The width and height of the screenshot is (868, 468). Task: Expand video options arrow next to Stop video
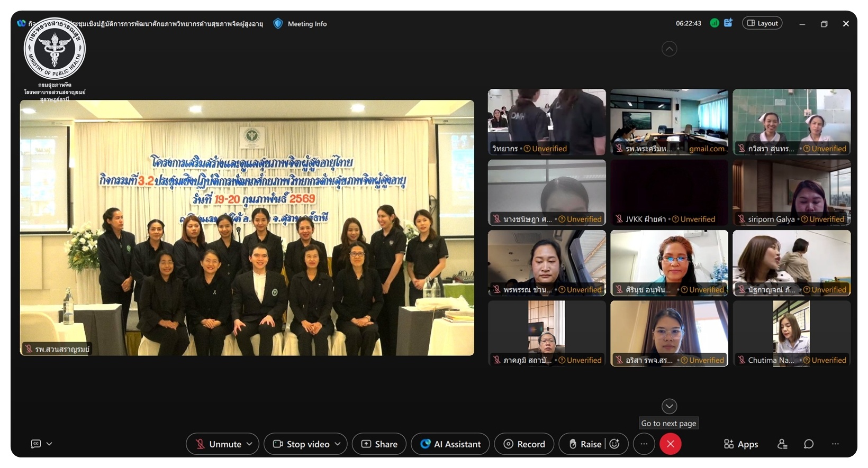[x=338, y=444]
